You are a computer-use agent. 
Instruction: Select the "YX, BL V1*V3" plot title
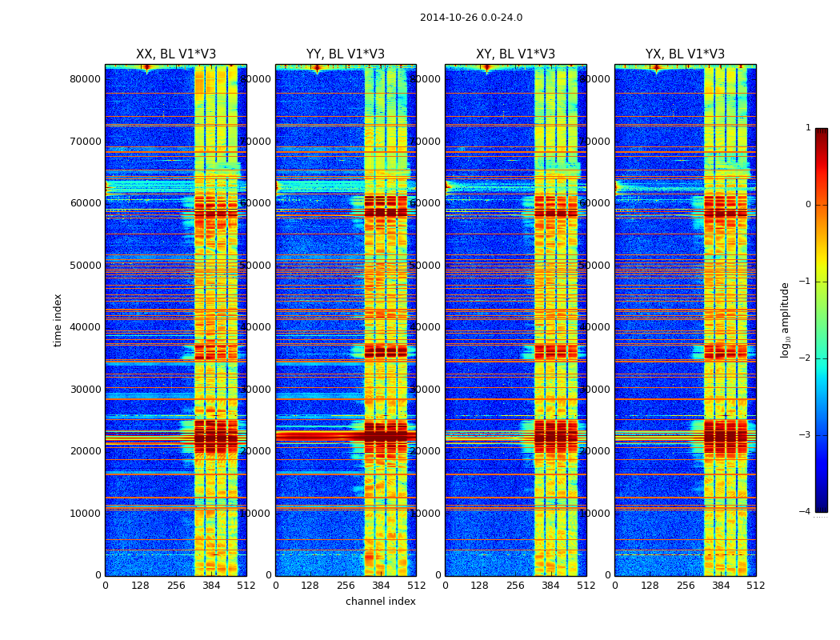coord(685,54)
